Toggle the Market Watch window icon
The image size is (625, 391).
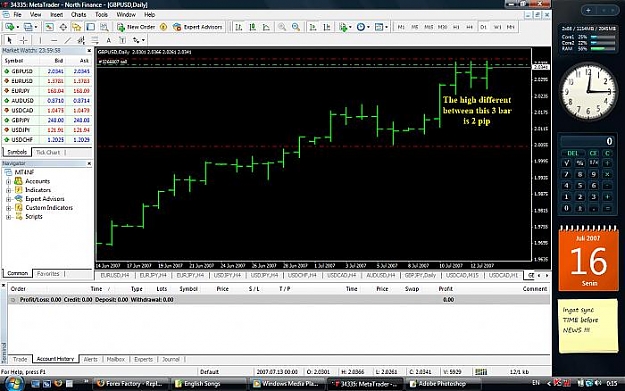(x=49, y=27)
